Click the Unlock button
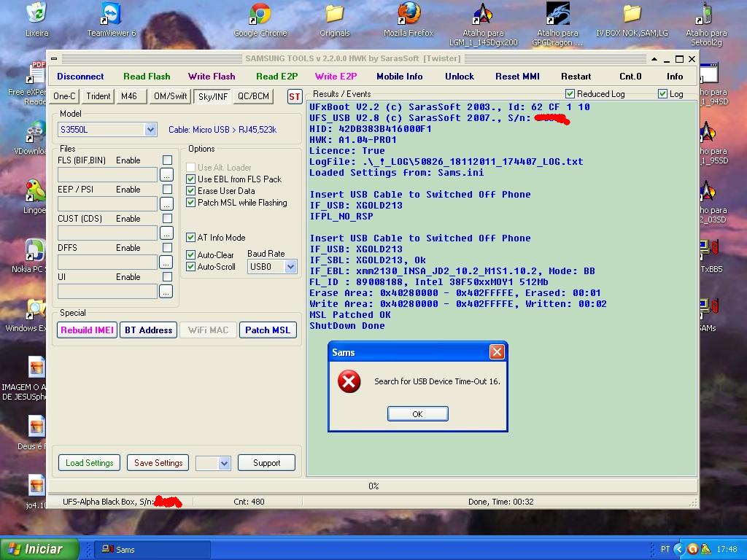Viewport: 747px width, 560px height. click(x=460, y=77)
